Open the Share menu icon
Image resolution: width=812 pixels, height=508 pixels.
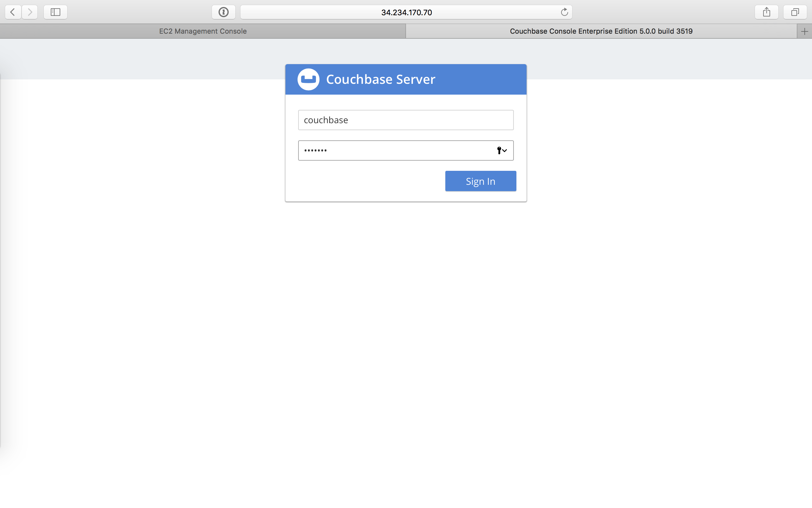pyautogui.click(x=766, y=12)
